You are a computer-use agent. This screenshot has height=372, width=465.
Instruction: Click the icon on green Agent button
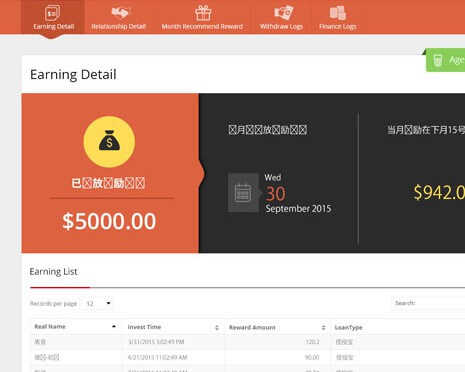[x=438, y=60]
